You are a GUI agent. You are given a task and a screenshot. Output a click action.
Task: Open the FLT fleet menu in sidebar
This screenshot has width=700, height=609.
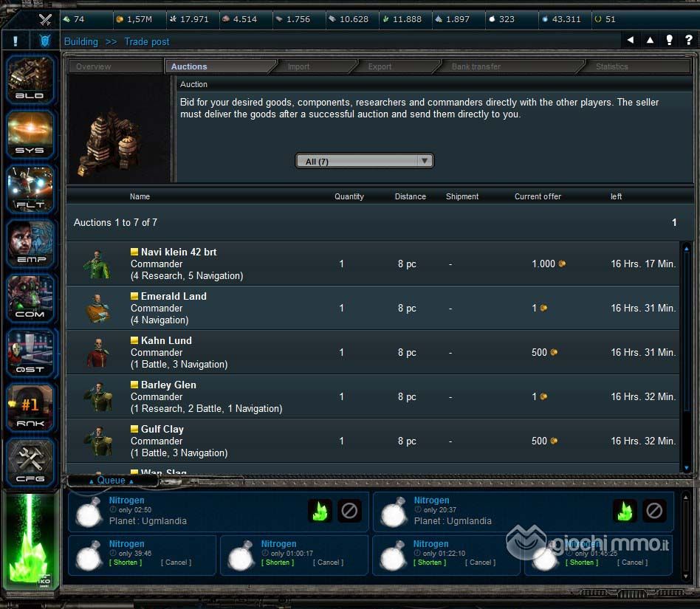[x=30, y=190]
